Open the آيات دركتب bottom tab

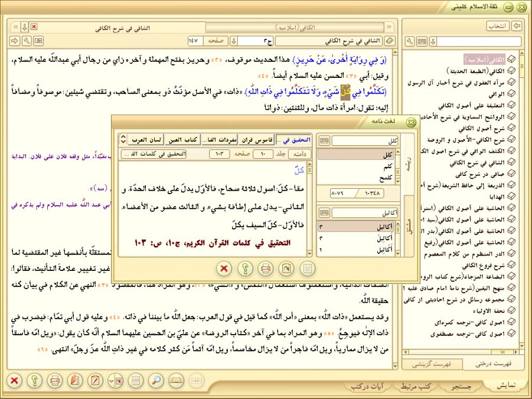click(367, 386)
